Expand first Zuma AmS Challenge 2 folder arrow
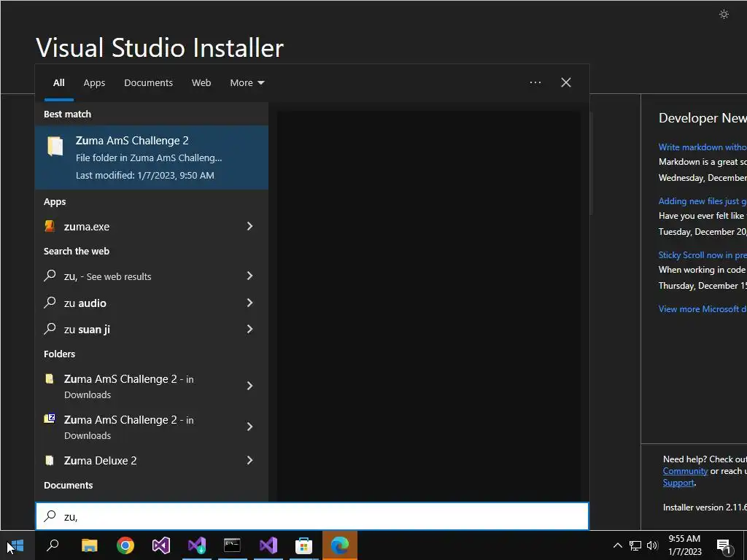Screen dimensions: 747x560 pyautogui.click(x=249, y=386)
